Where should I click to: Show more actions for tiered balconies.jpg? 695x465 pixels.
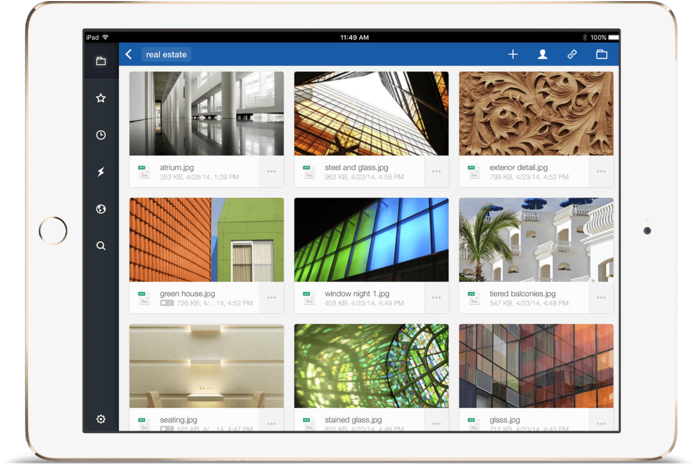[601, 297]
